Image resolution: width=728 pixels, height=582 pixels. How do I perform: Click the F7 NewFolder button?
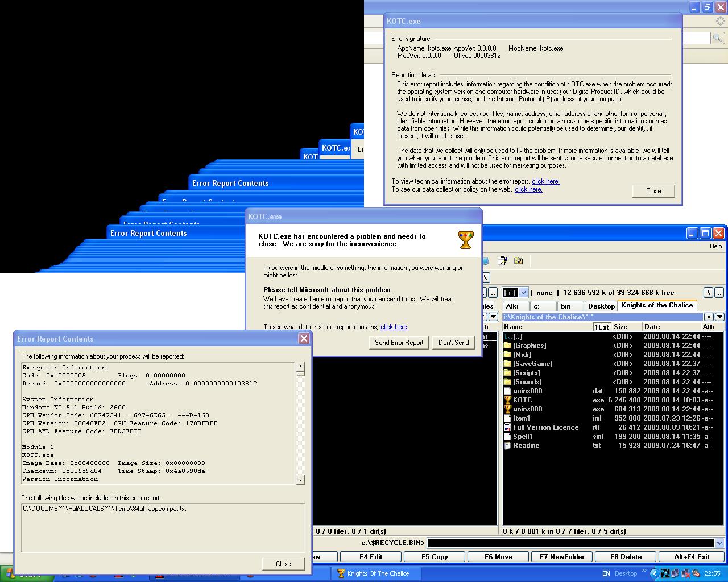point(562,557)
